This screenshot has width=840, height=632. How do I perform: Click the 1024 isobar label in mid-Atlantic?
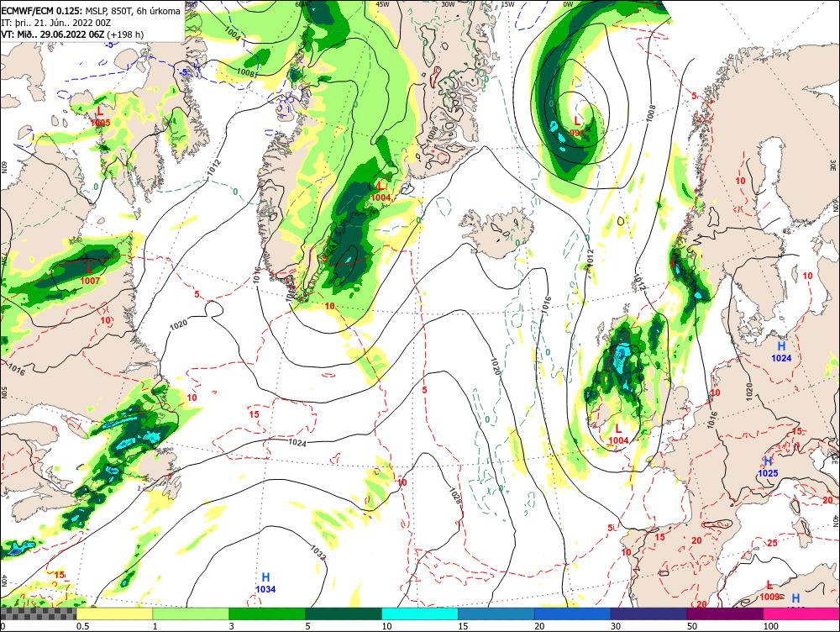(297, 443)
